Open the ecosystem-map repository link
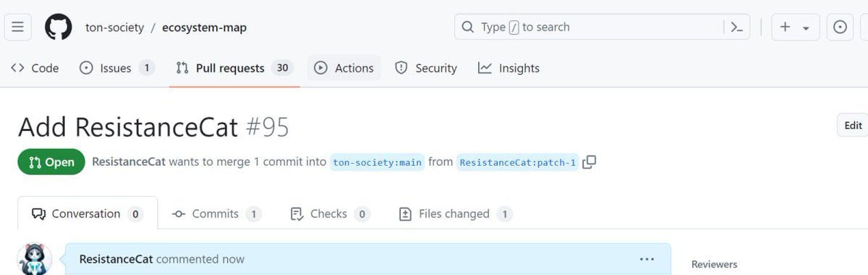This screenshot has width=868, height=275. pos(204,27)
